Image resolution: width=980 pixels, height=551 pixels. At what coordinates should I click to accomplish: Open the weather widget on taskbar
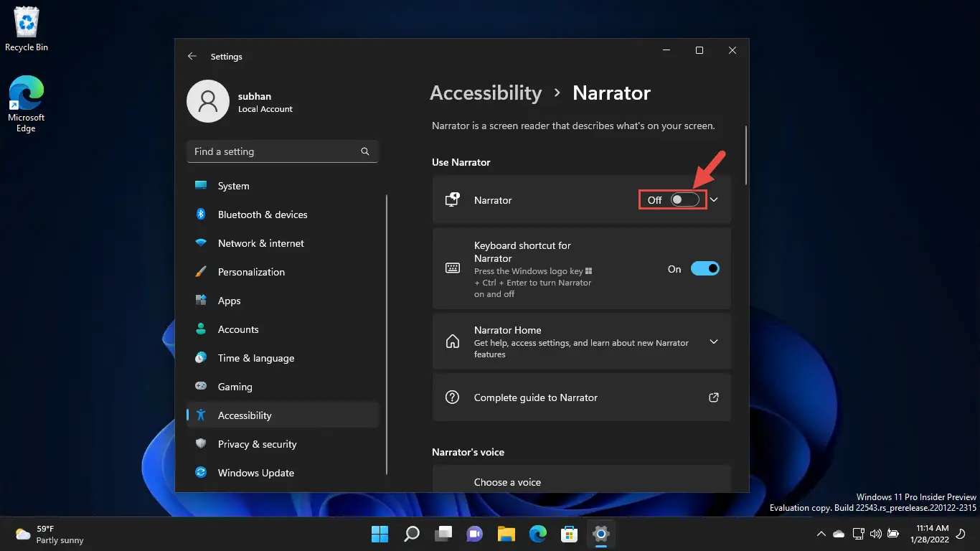[50, 534]
